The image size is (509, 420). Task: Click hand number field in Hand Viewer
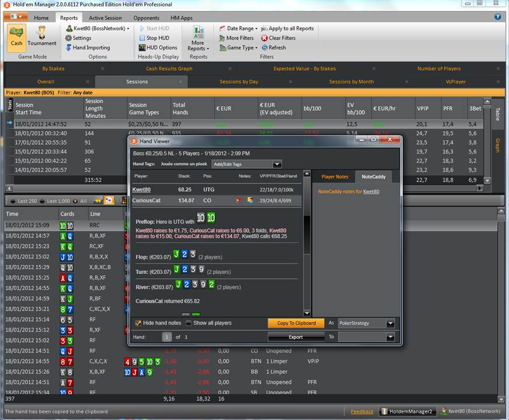(x=166, y=337)
